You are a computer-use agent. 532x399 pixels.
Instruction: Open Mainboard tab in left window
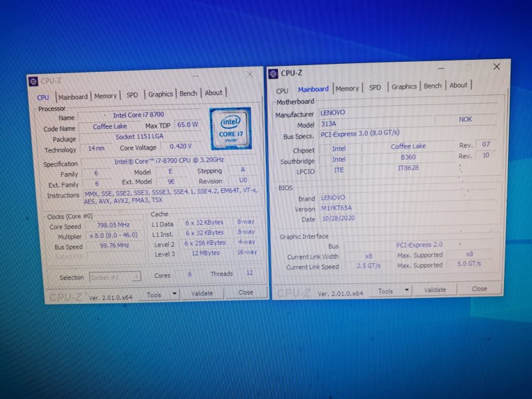[73, 97]
